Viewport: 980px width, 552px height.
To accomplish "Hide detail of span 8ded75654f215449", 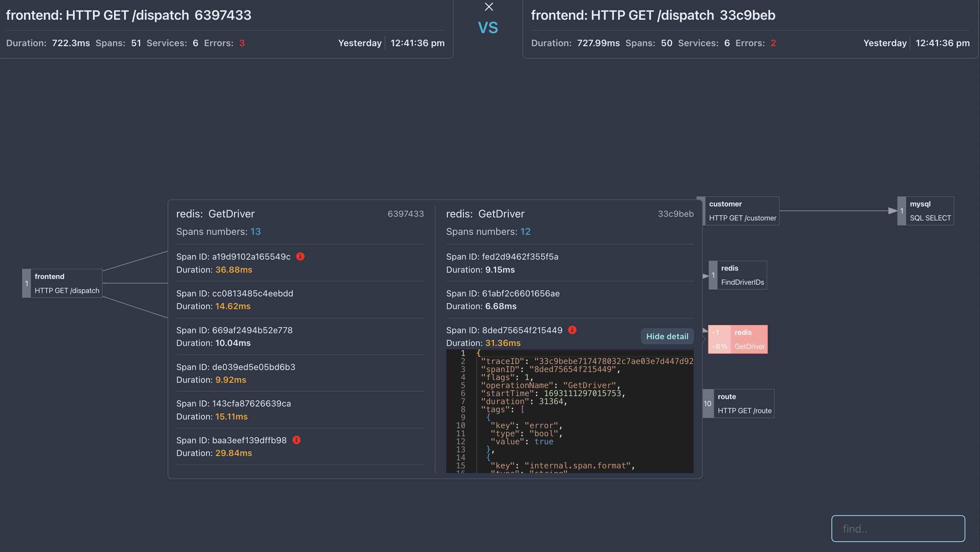I will click(667, 336).
